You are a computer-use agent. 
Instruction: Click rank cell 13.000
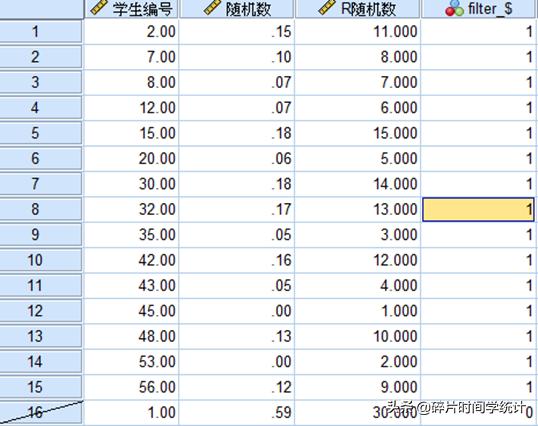click(x=358, y=209)
